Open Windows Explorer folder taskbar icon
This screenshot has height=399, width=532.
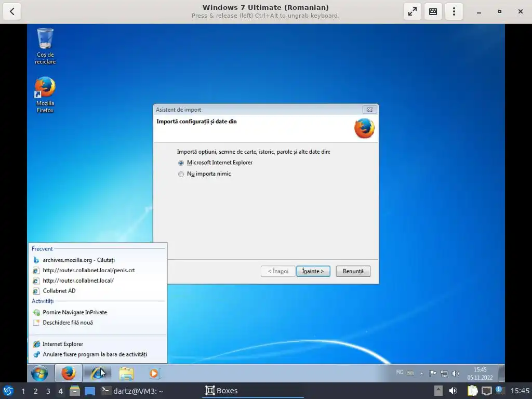(126, 373)
